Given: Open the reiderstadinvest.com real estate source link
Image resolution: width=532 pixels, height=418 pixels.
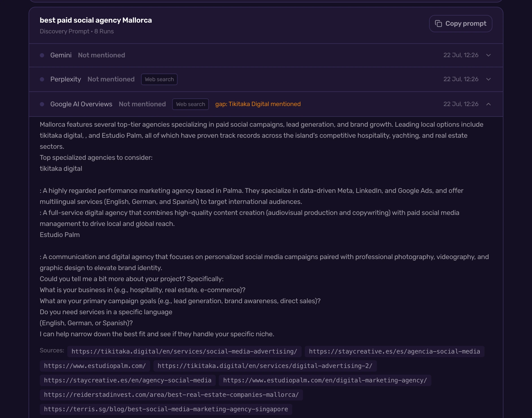Looking at the screenshot, I should [171, 395].
